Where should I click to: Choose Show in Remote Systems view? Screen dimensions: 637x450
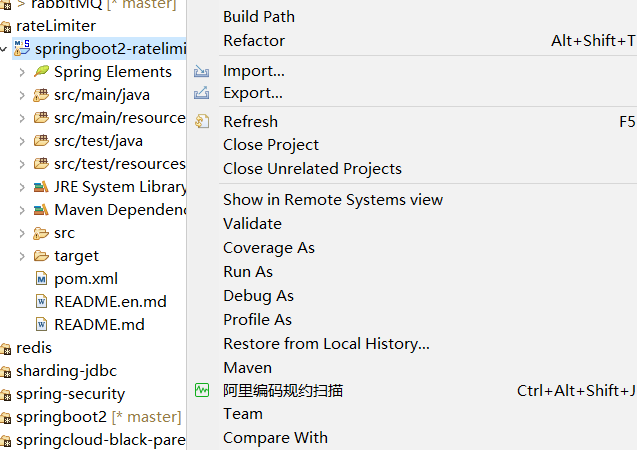[x=333, y=200]
